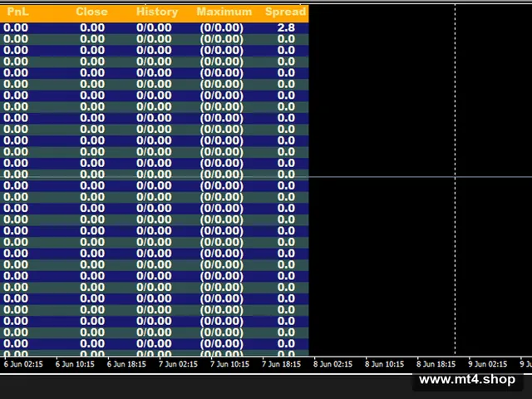532x399 pixels.
Task: Select the History column header
Action: (x=157, y=12)
